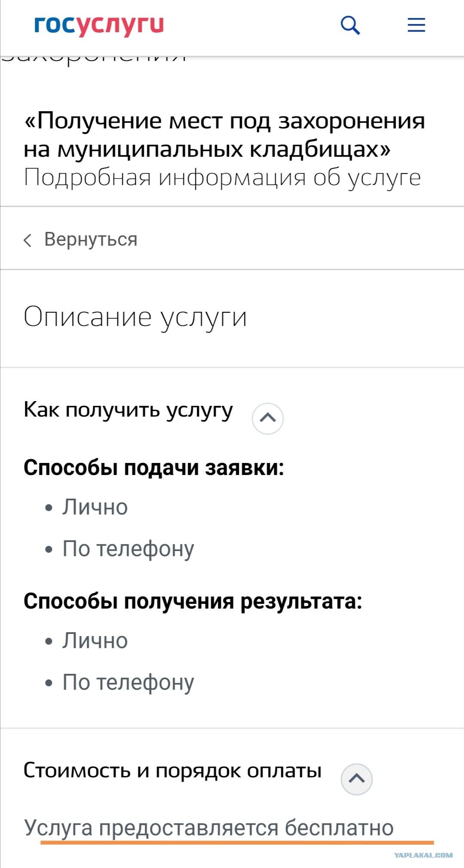The height and width of the screenshot is (868, 464).
Task: Click the Способы получения результата label
Action: click(193, 602)
